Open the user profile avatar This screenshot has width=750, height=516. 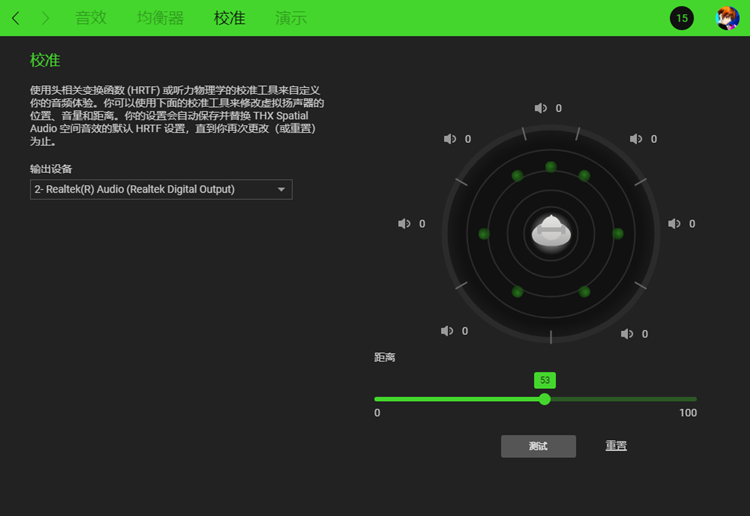tap(728, 18)
